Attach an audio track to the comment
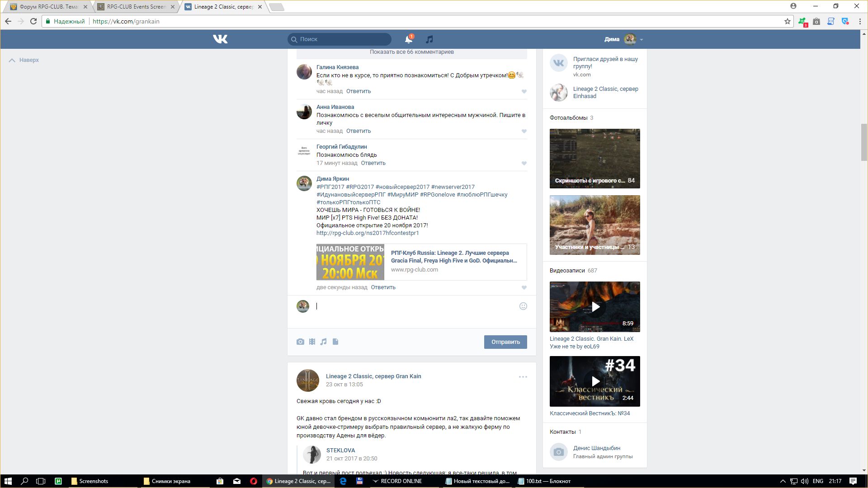 pyautogui.click(x=324, y=342)
